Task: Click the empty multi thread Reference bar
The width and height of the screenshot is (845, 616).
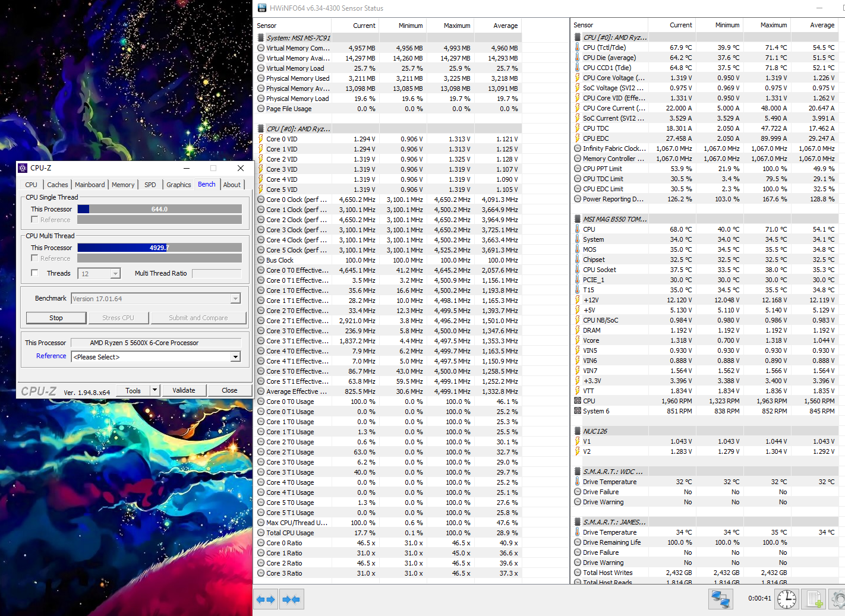Action: (x=159, y=258)
